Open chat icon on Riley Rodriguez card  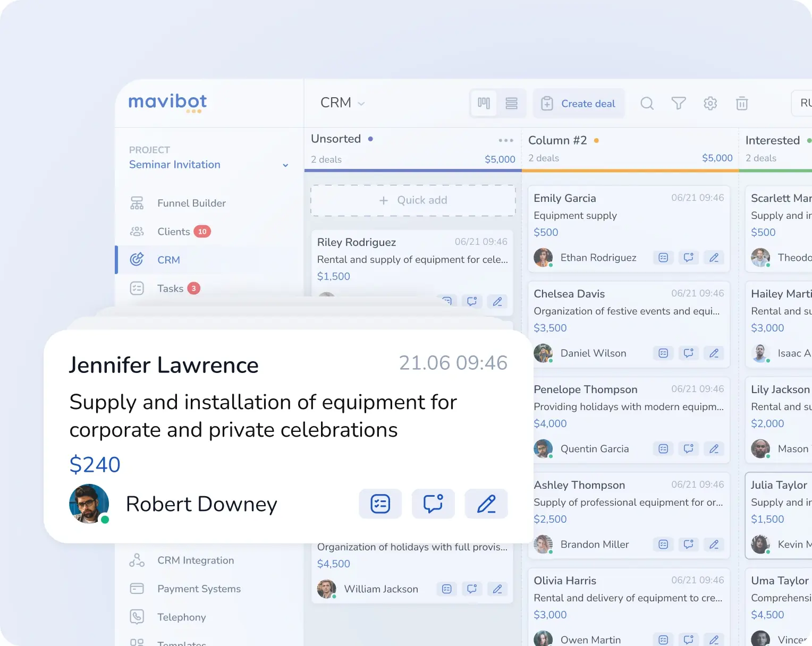472,301
